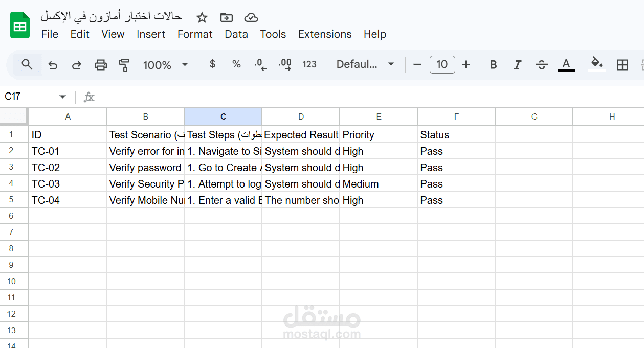Open the fill color bucket

(597, 64)
